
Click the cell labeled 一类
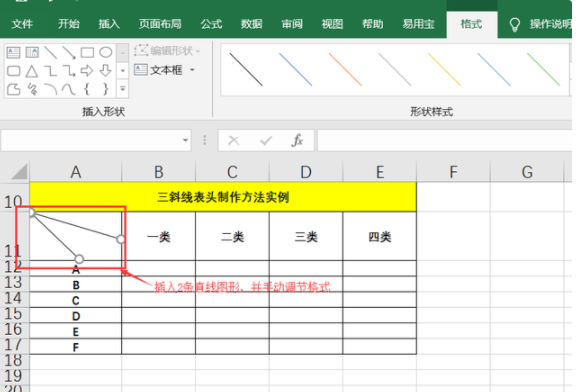(x=159, y=237)
